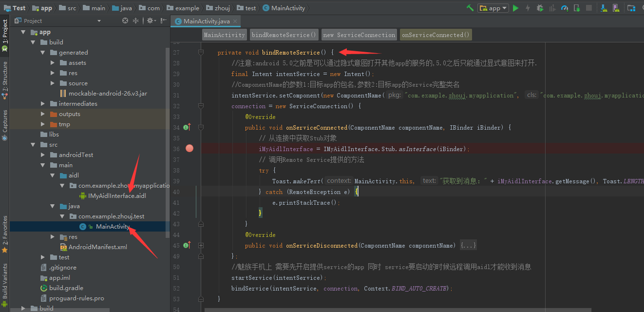Select build.gradle in project tree
This screenshot has width=644, height=312.
click(62, 288)
